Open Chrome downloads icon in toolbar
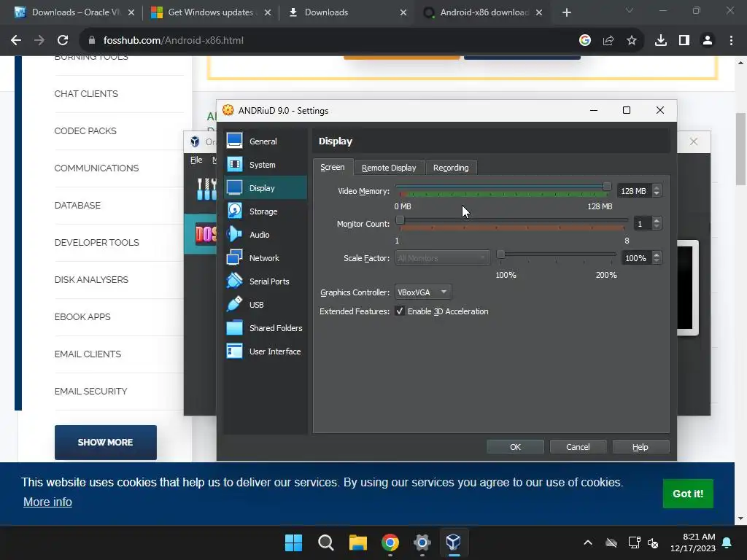Image resolution: width=747 pixels, height=560 pixels. pyautogui.click(x=661, y=41)
